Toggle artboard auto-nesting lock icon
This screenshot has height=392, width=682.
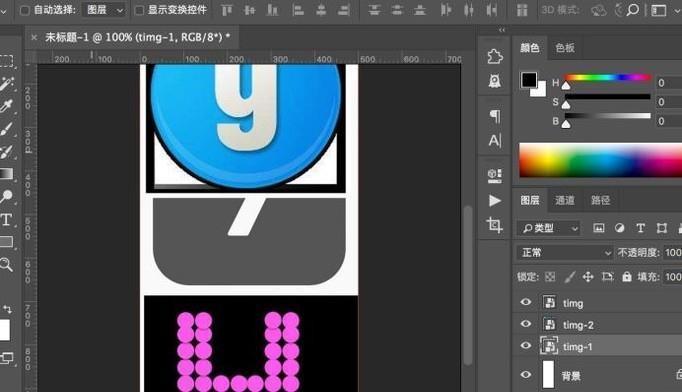click(x=608, y=277)
